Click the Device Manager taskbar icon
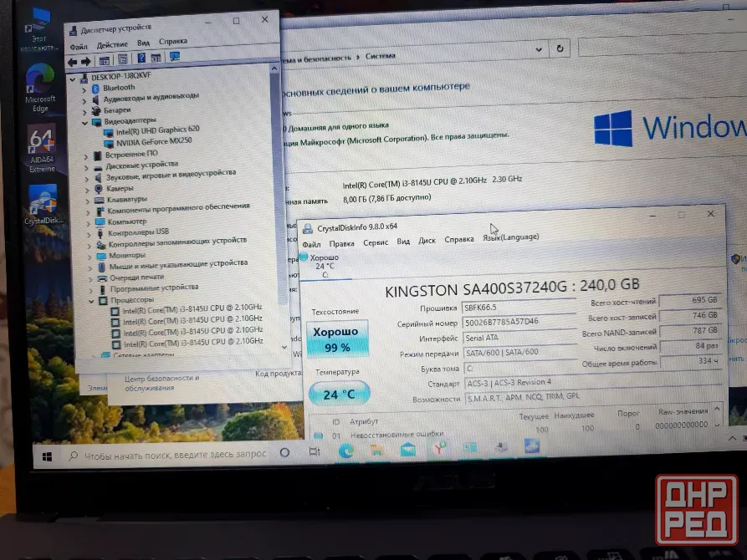 point(501,446)
